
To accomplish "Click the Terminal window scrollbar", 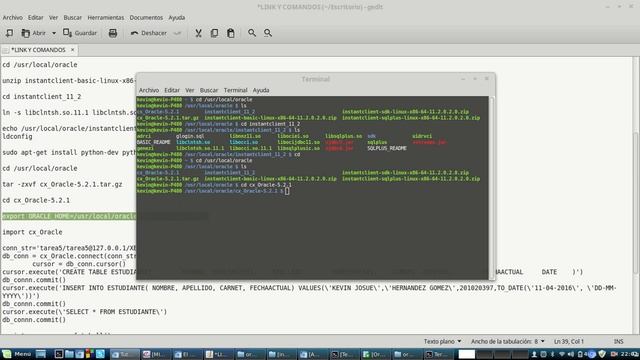I will (491, 188).
